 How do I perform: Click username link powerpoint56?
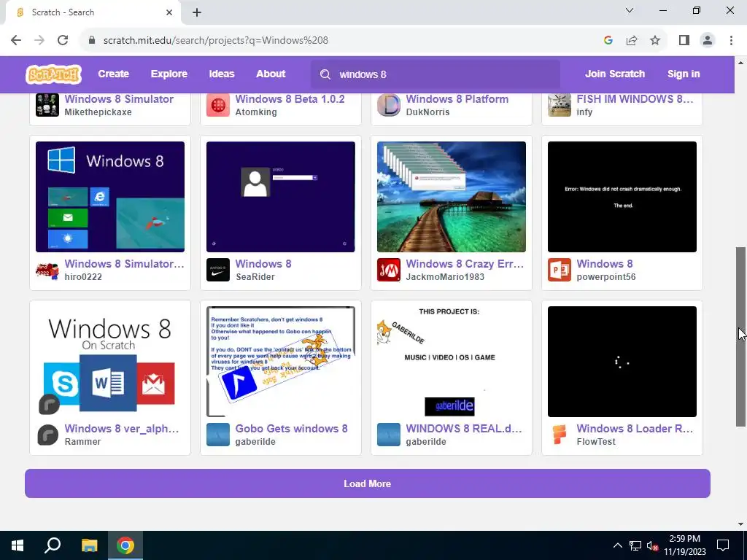click(606, 277)
